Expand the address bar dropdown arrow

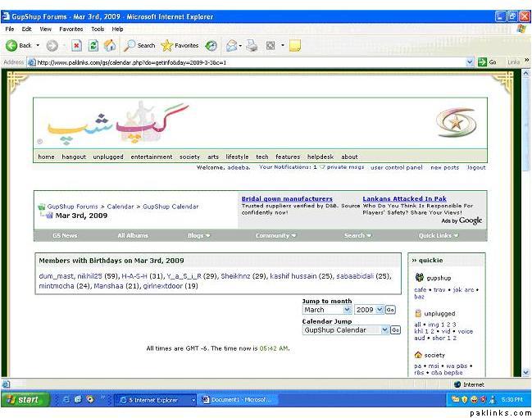point(471,61)
